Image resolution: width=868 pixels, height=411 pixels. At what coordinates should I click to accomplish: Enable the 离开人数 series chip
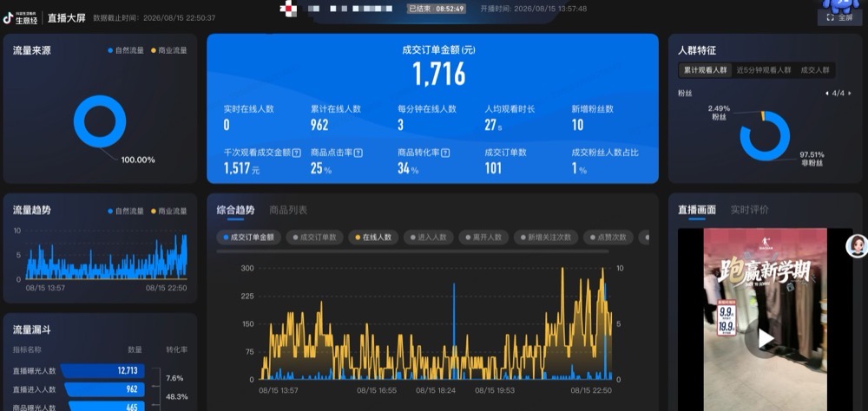[x=483, y=238]
